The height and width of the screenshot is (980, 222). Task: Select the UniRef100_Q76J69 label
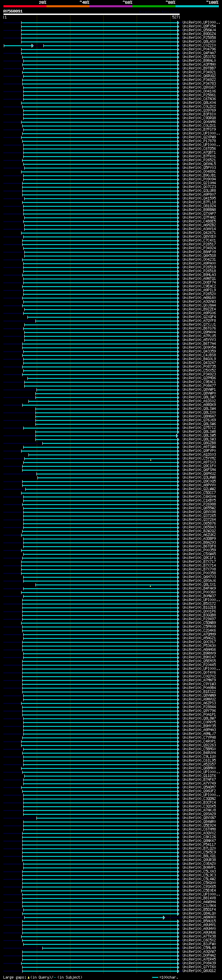click(199, 420)
